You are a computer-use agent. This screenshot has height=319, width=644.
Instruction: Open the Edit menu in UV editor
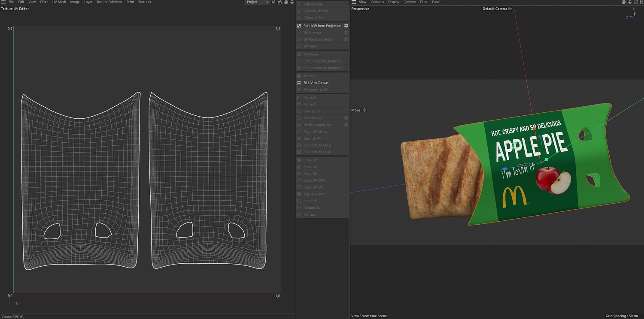21,2
